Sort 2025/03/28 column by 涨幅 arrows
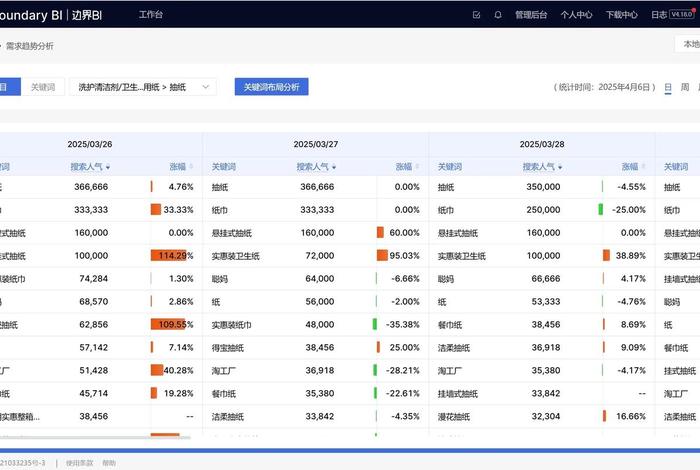This screenshot has width=700, height=470. (x=643, y=166)
